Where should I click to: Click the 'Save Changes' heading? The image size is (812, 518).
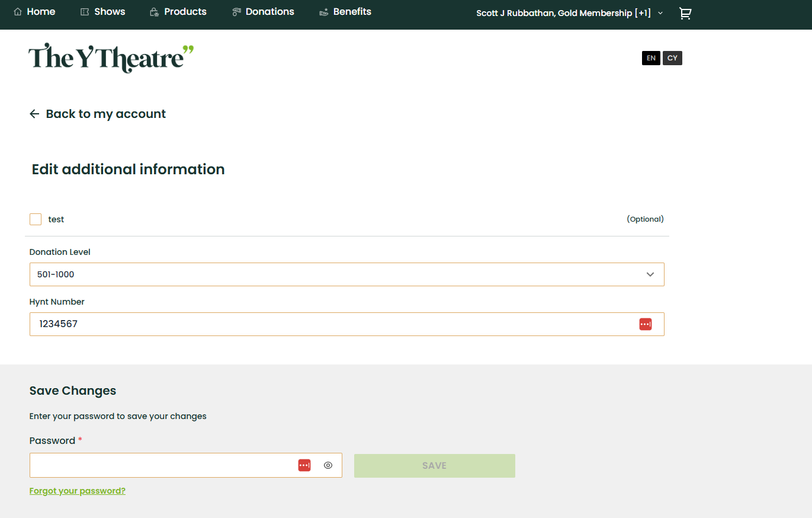tap(73, 391)
